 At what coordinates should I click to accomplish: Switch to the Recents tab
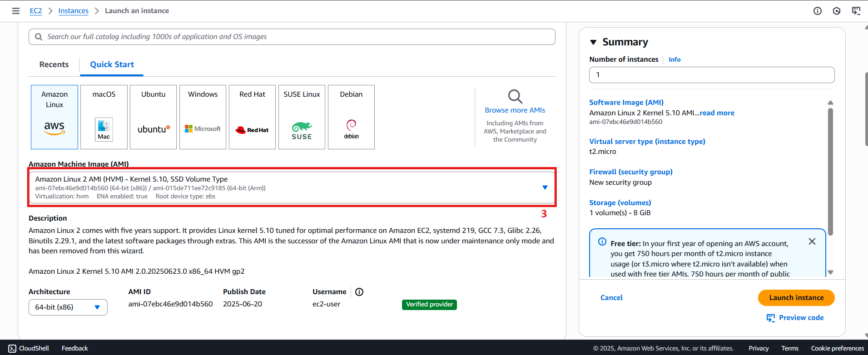pyautogui.click(x=54, y=64)
